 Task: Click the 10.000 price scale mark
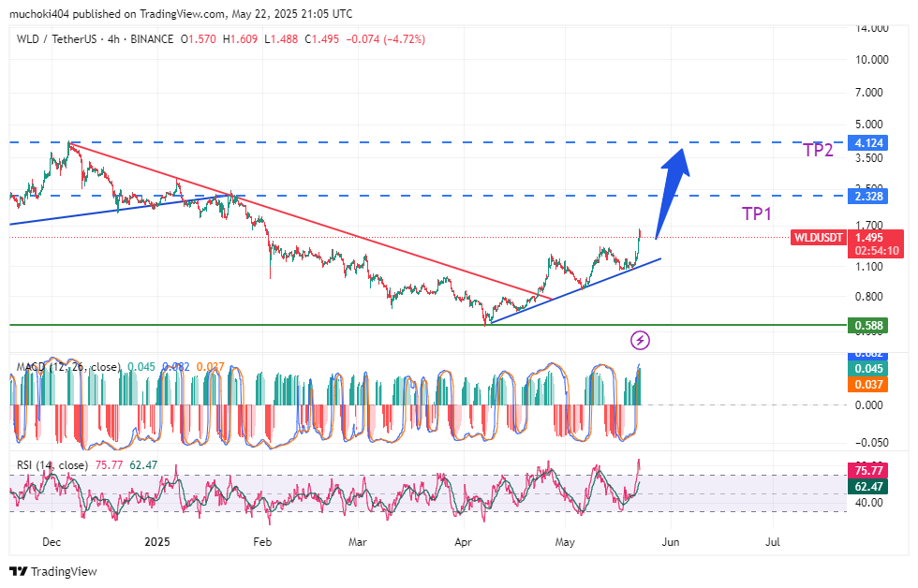click(871, 60)
